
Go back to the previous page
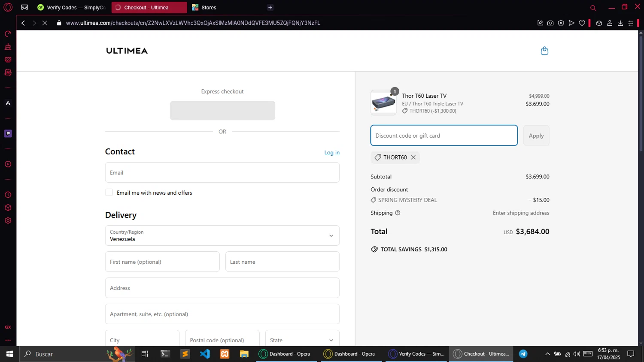pyautogui.click(x=23, y=23)
